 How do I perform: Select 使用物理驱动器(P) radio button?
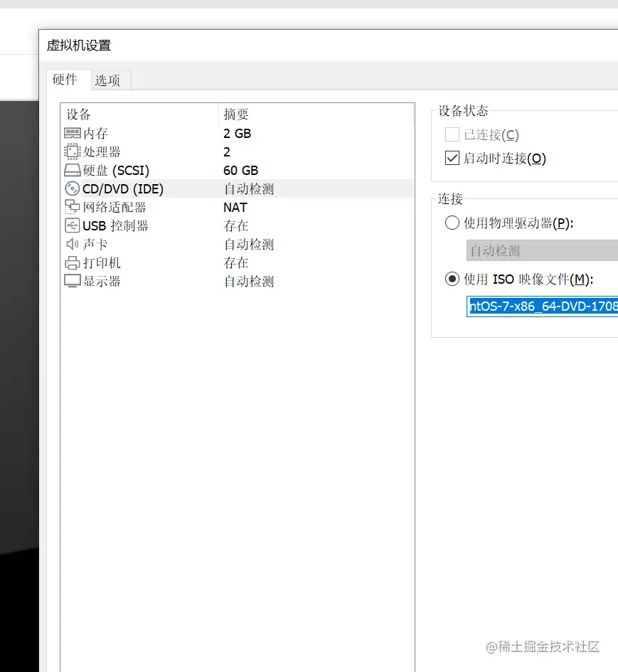coord(452,223)
